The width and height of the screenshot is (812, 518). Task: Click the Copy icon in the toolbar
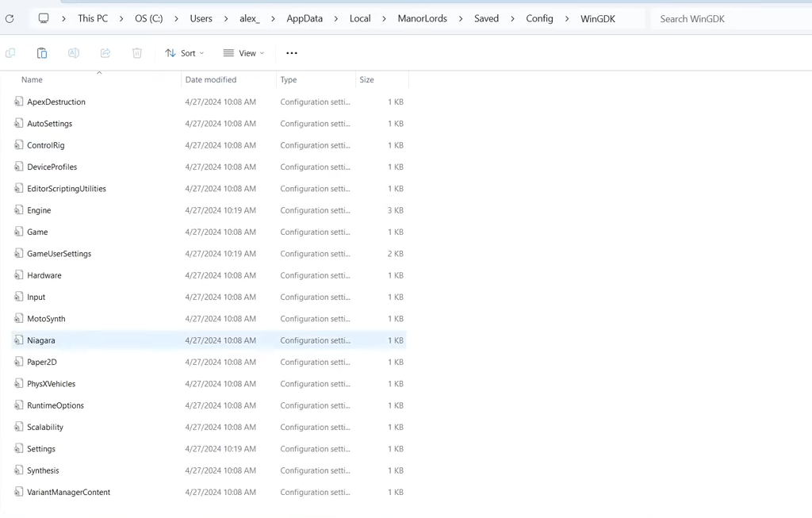click(10, 52)
